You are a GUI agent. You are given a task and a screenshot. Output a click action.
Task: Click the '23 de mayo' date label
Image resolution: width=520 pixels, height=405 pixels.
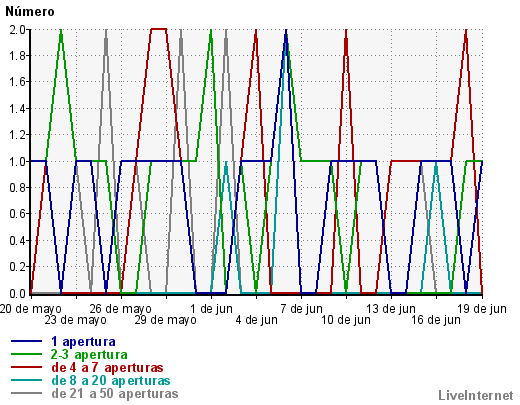[x=76, y=320]
